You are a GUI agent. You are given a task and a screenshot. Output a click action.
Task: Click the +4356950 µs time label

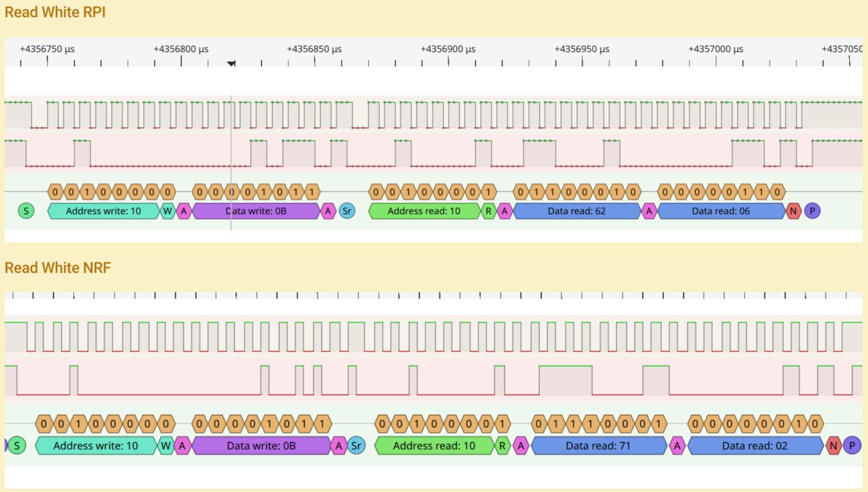click(582, 49)
